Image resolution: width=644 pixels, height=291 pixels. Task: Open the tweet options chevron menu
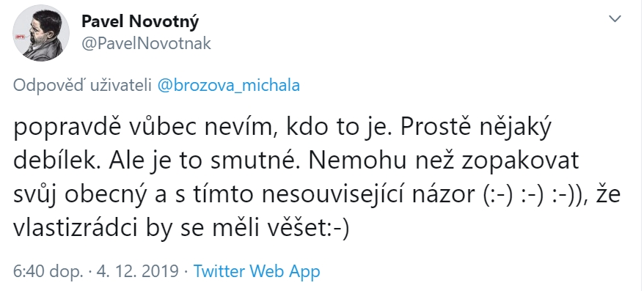tap(615, 19)
